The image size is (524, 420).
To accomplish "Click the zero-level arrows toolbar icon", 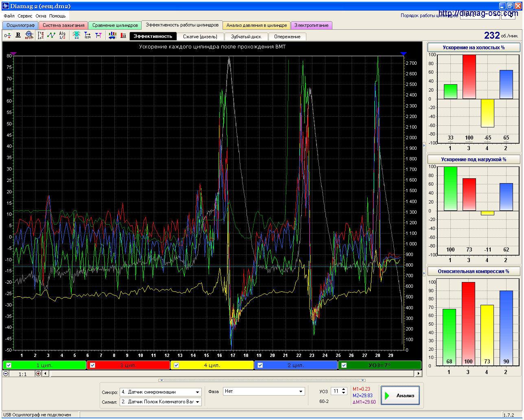I will (7, 36).
